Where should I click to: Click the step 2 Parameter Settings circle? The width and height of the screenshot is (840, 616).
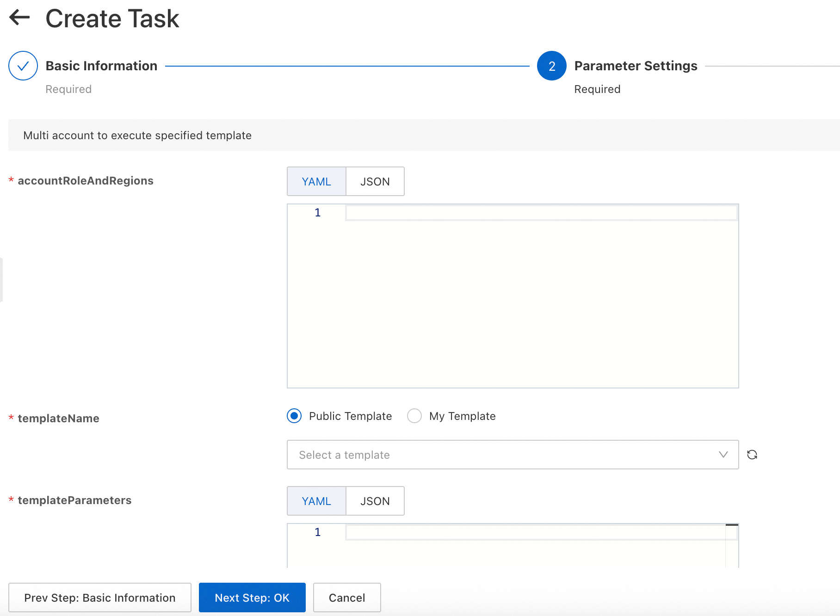[x=551, y=66]
